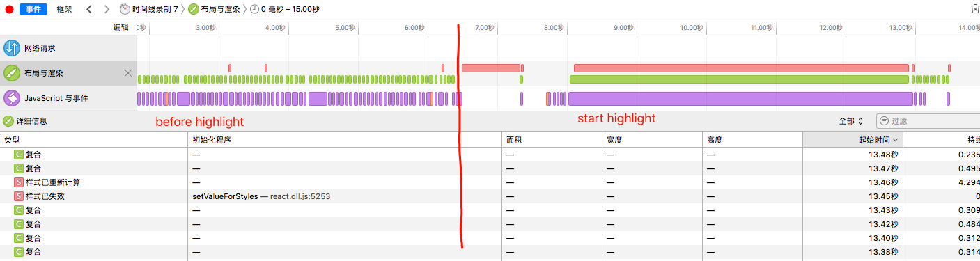Open 时间线录制 7 breadcrumb
This screenshot has width=980, height=261.
point(148,9)
